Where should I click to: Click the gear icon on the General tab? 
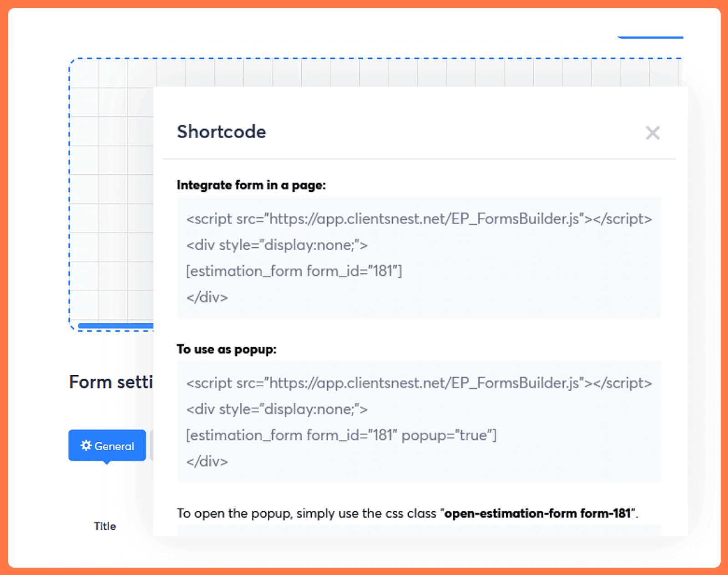tap(86, 445)
